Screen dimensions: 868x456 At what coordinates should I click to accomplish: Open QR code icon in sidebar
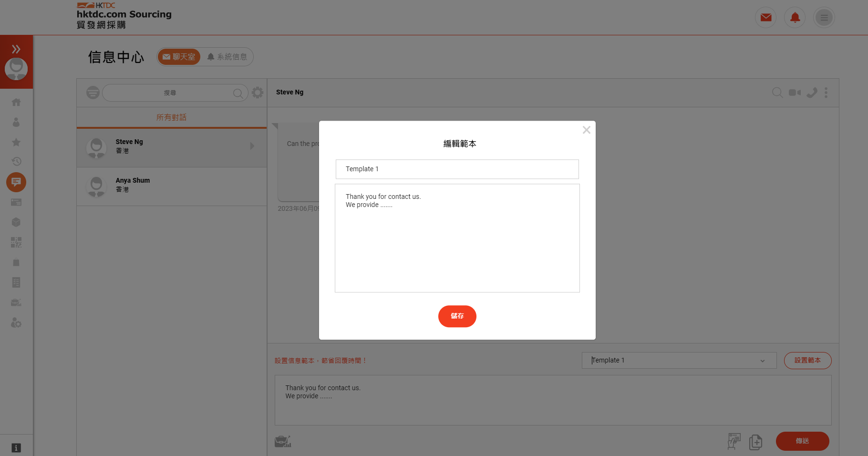[x=16, y=242]
